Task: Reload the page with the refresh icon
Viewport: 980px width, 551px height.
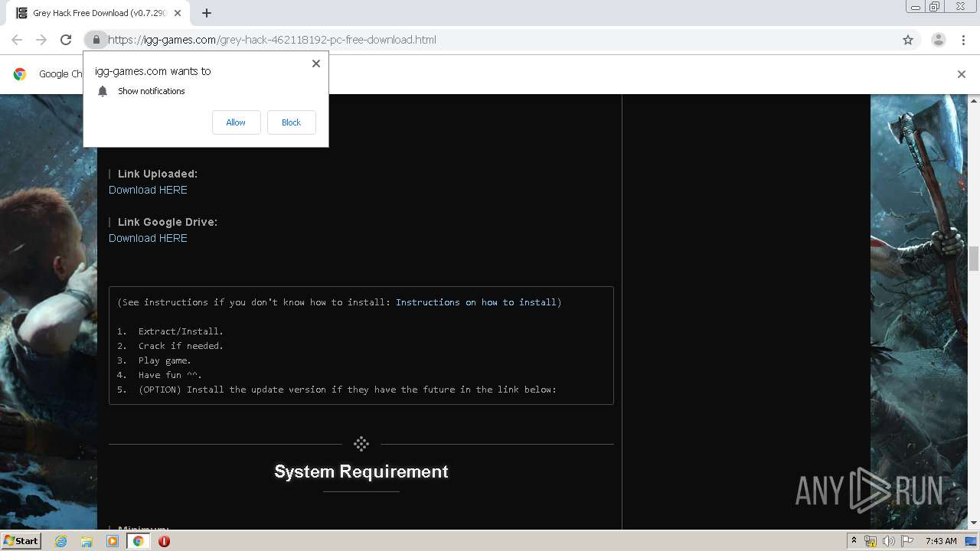Action: [x=66, y=40]
